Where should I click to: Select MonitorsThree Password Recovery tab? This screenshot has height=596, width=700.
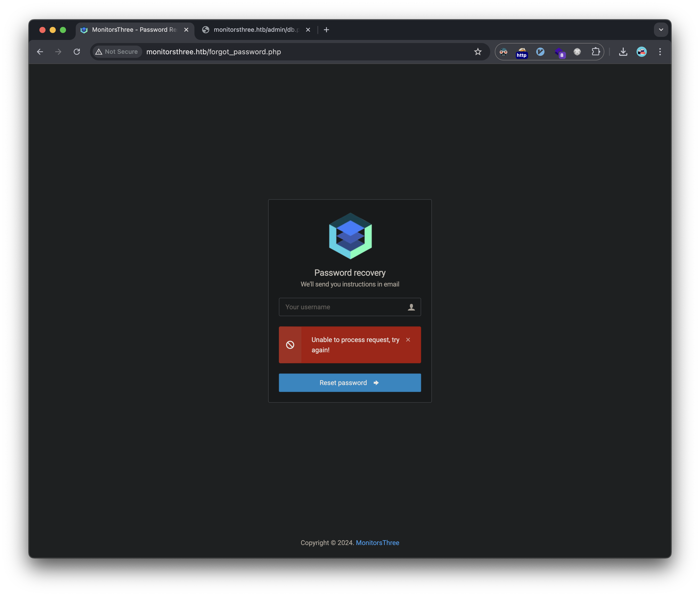(134, 30)
